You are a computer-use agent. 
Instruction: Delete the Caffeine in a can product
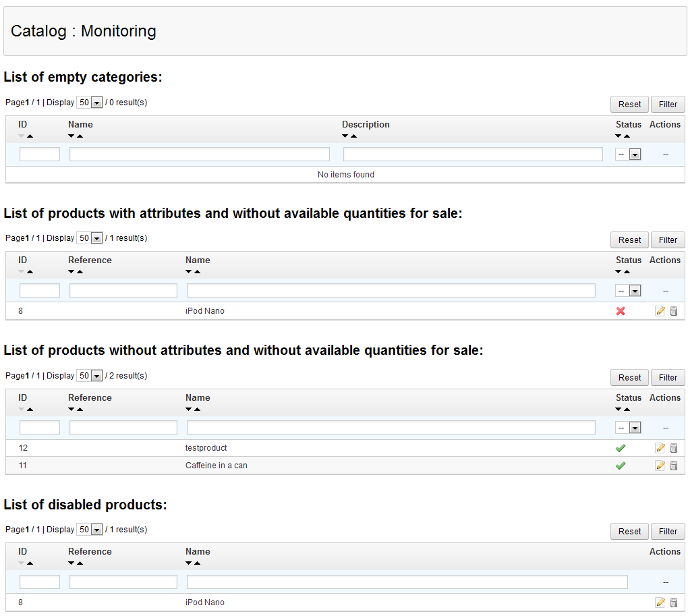673,466
